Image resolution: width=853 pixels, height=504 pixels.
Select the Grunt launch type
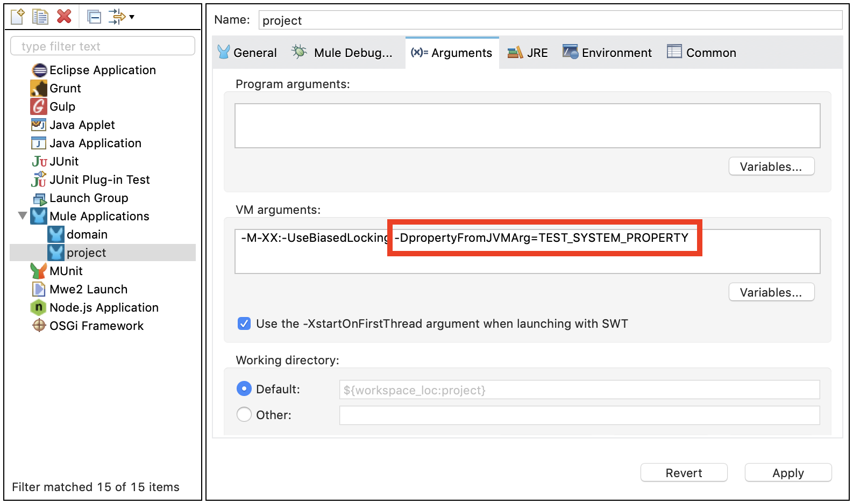click(x=65, y=88)
